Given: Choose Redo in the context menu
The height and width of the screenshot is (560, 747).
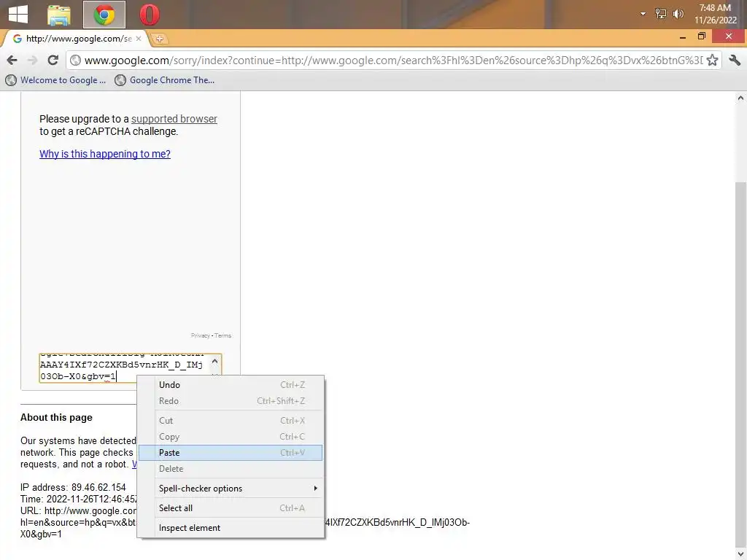Looking at the screenshot, I should point(231,401).
